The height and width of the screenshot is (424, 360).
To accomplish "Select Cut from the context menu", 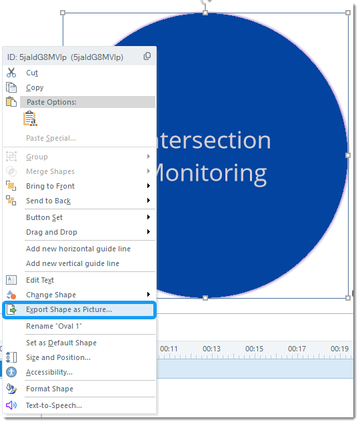I will coord(79,72).
